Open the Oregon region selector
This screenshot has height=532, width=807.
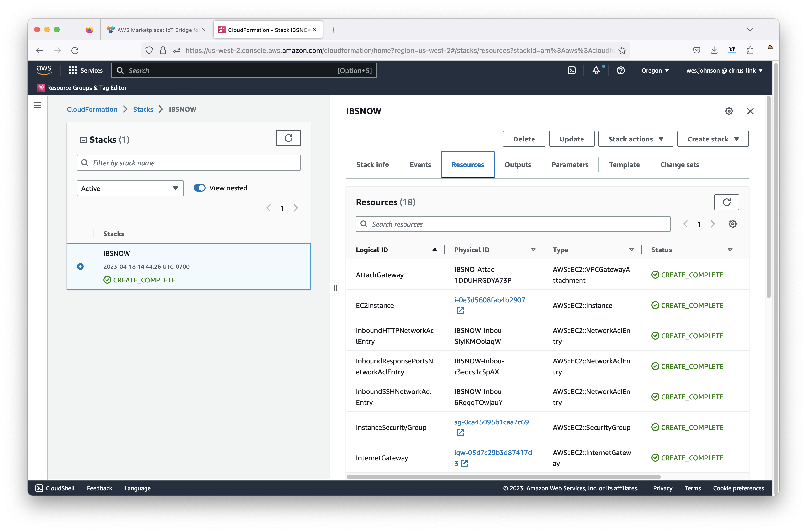tap(655, 70)
